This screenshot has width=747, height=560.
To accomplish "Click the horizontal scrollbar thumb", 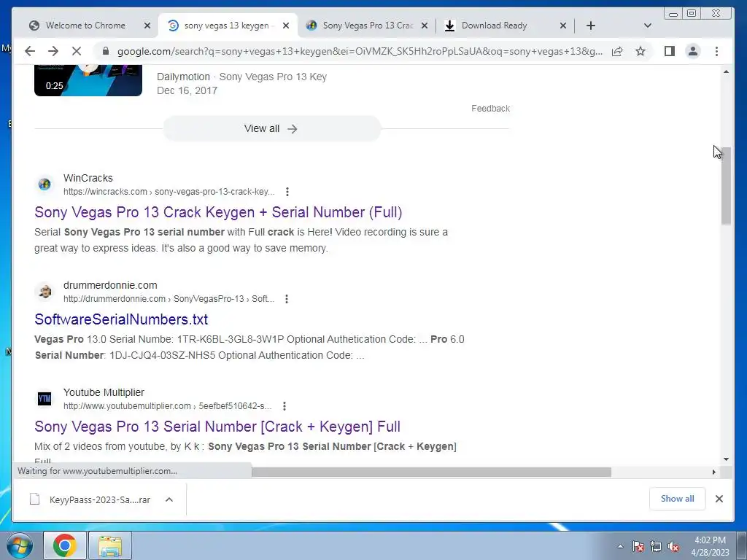I will 431,472.
